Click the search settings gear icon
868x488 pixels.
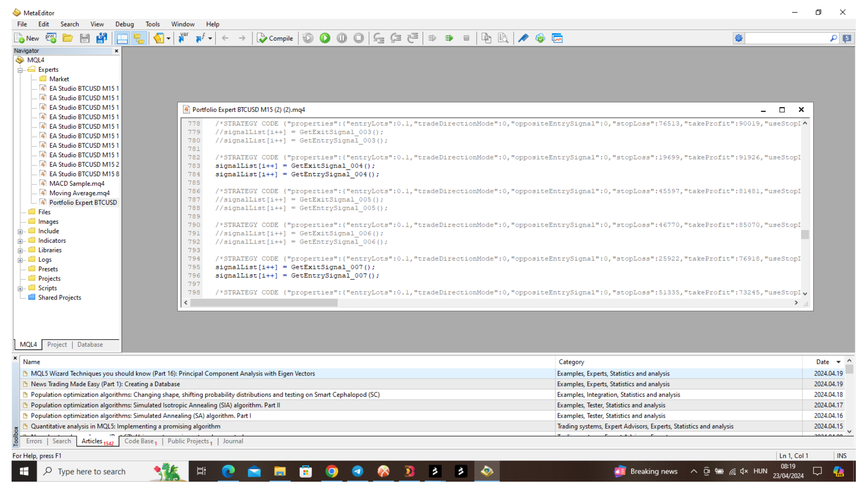click(x=739, y=38)
